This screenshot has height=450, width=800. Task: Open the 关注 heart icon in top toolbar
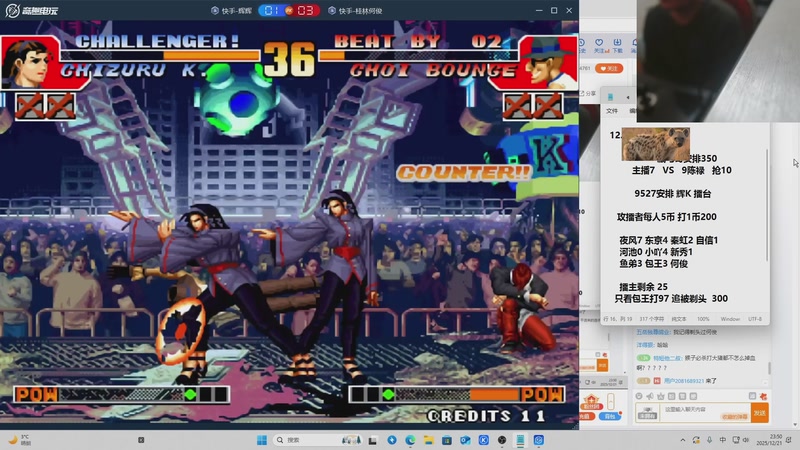click(x=599, y=45)
